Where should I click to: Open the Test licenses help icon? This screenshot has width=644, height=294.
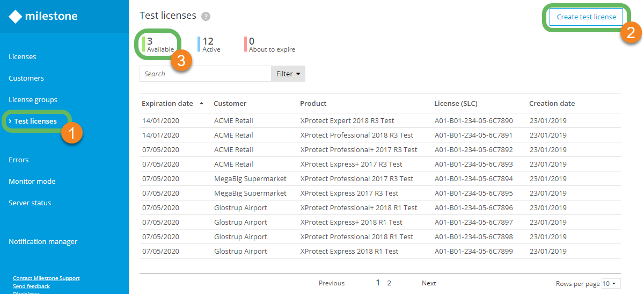206,17
